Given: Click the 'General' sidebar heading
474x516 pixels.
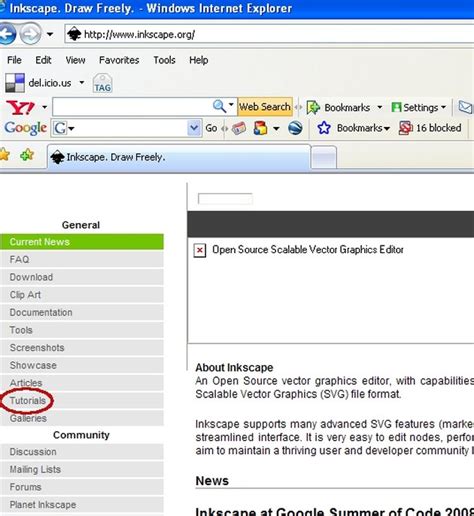Looking at the screenshot, I should pyautogui.click(x=81, y=225).
